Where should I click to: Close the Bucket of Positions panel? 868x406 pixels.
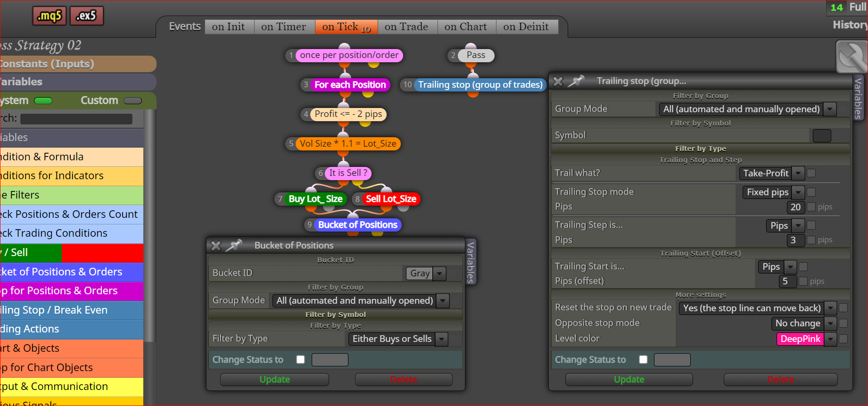(x=216, y=246)
